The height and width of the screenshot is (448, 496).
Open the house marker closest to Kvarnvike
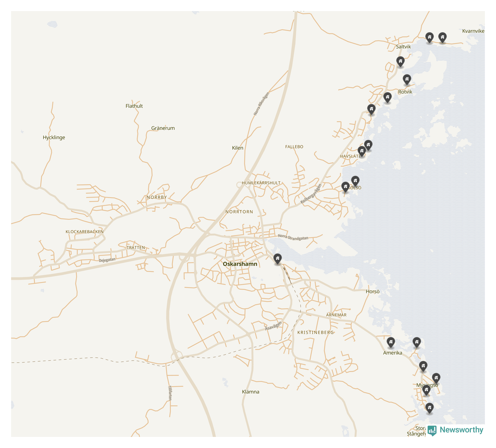click(x=442, y=37)
